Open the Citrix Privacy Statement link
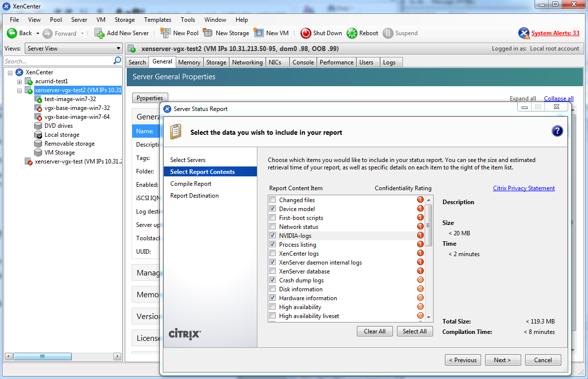The width and height of the screenshot is (588, 379). pos(524,188)
